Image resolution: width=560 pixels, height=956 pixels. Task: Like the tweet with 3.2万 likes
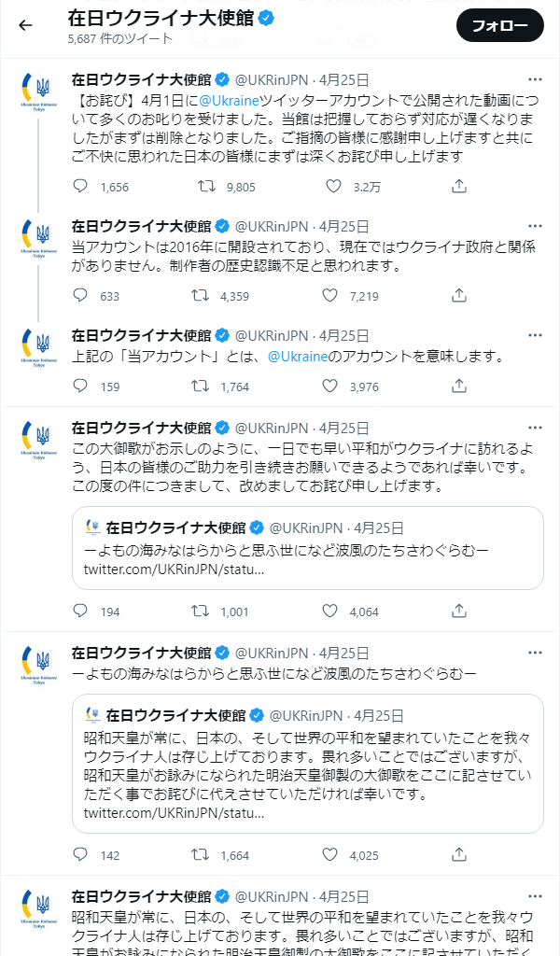(333, 186)
